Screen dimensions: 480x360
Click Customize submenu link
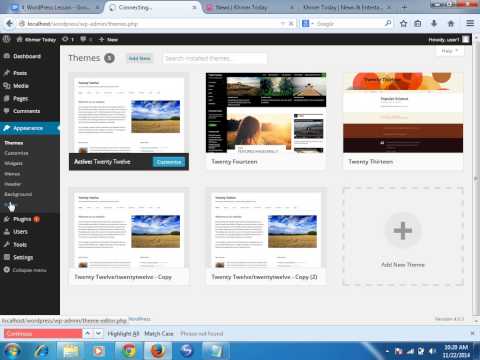[16, 153]
